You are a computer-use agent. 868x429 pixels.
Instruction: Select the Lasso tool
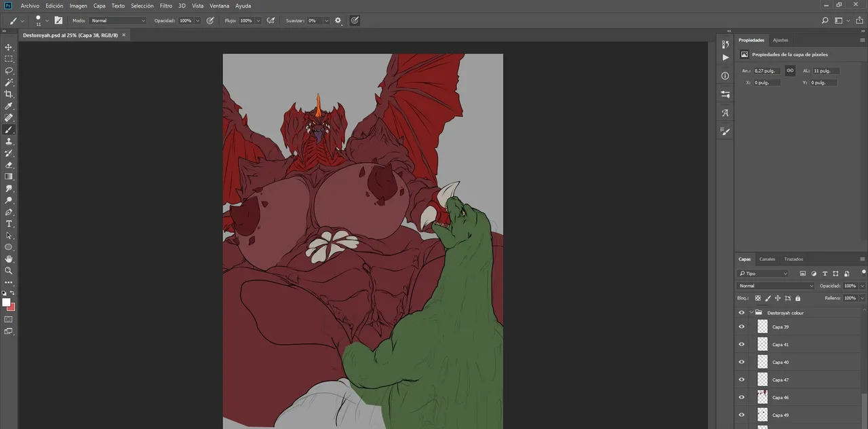9,71
